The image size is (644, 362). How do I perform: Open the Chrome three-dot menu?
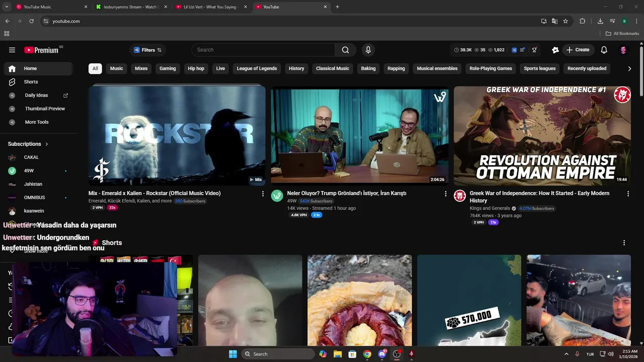pyautogui.click(x=636, y=21)
